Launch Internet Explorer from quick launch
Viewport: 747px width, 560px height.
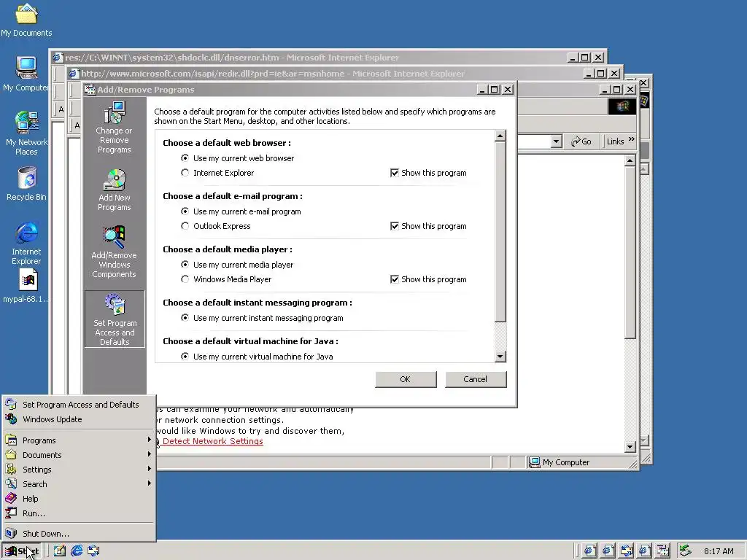77,551
